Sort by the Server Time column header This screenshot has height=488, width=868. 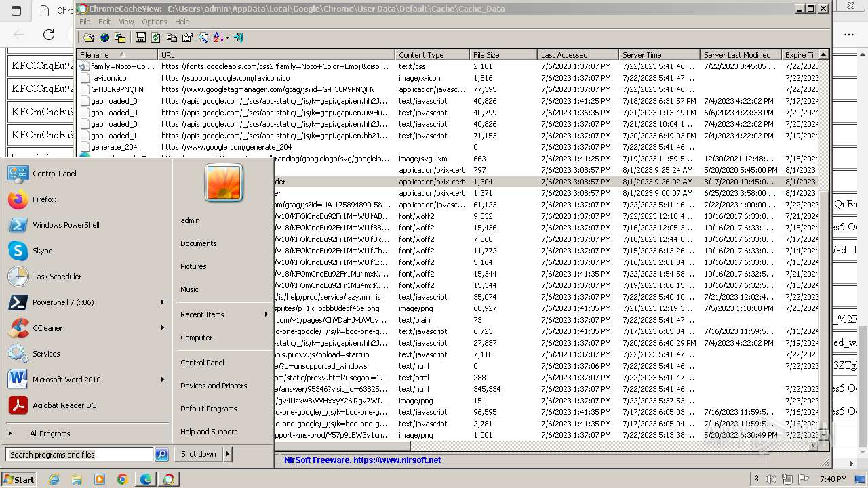pyautogui.click(x=659, y=55)
